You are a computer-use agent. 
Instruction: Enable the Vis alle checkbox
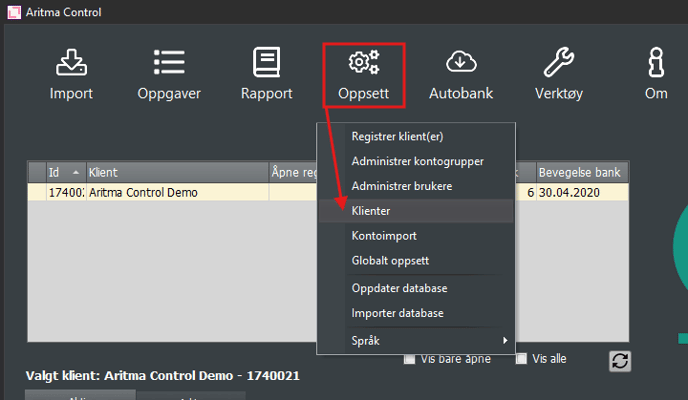521,360
